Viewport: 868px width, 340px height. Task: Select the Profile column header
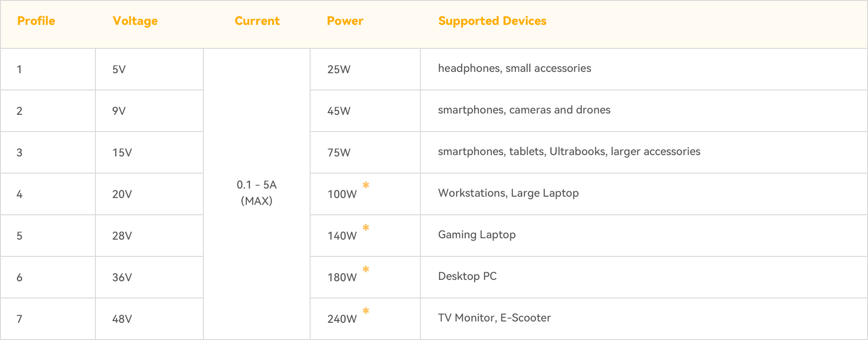(x=36, y=21)
